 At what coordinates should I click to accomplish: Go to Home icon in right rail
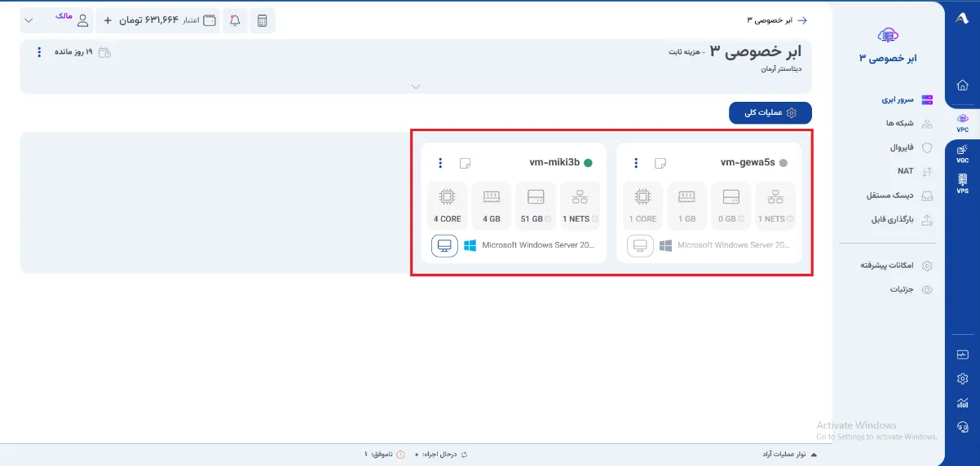coord(963,85)
